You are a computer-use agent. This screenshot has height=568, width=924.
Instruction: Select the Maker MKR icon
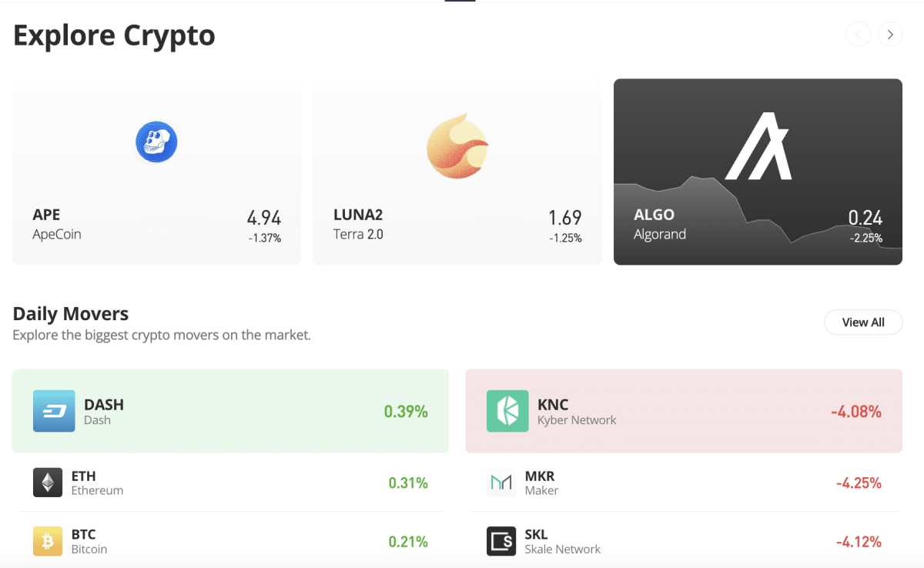click(501, 482)
